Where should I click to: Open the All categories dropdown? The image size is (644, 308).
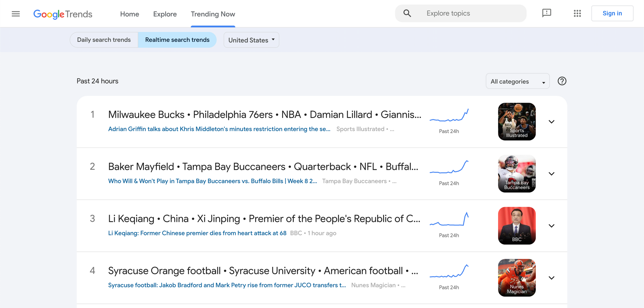click(x=517, y=81)
